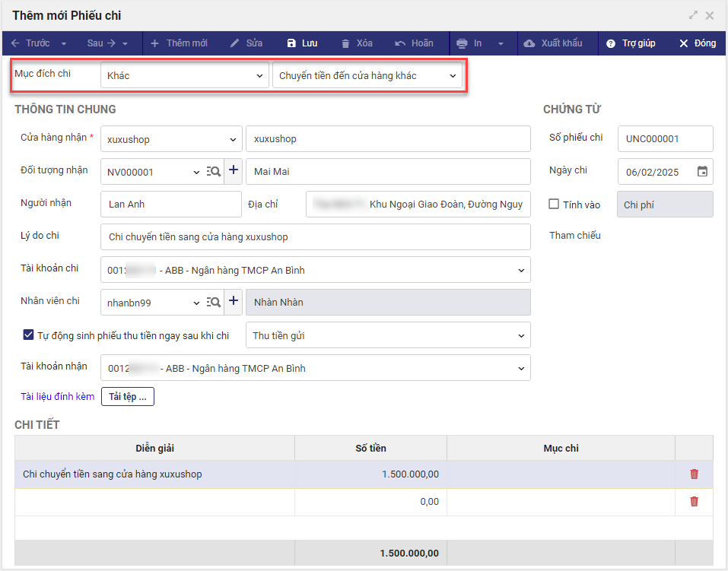Add new Nhân viên chi with plus icon
This screenshot has height=571, width=728.
click(x=234, y=302)
